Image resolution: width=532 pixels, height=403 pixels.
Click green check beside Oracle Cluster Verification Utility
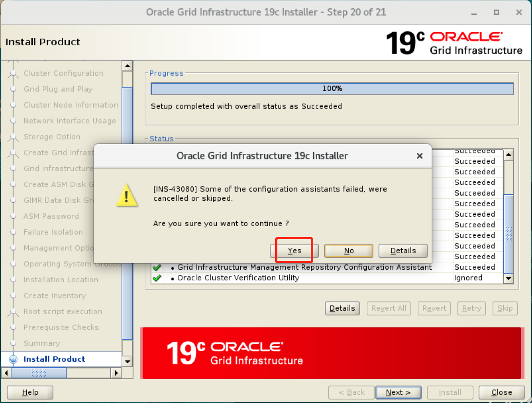click(157, 278)
